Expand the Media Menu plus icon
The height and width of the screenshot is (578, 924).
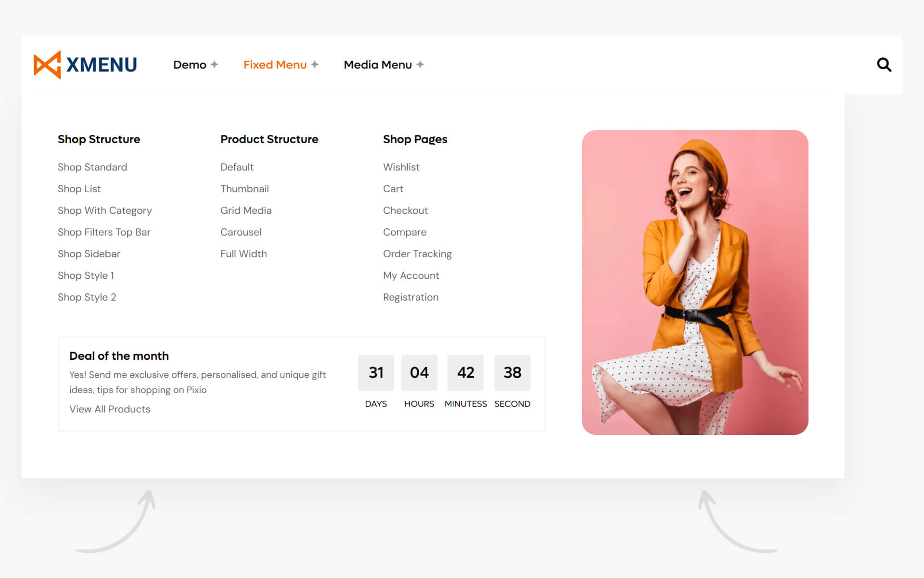click(x=420, y=65)
